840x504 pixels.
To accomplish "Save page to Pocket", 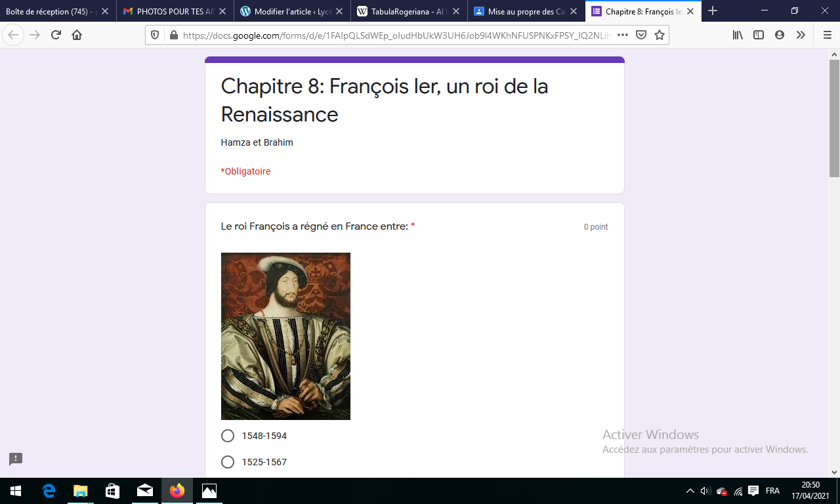I will (641, 35).
